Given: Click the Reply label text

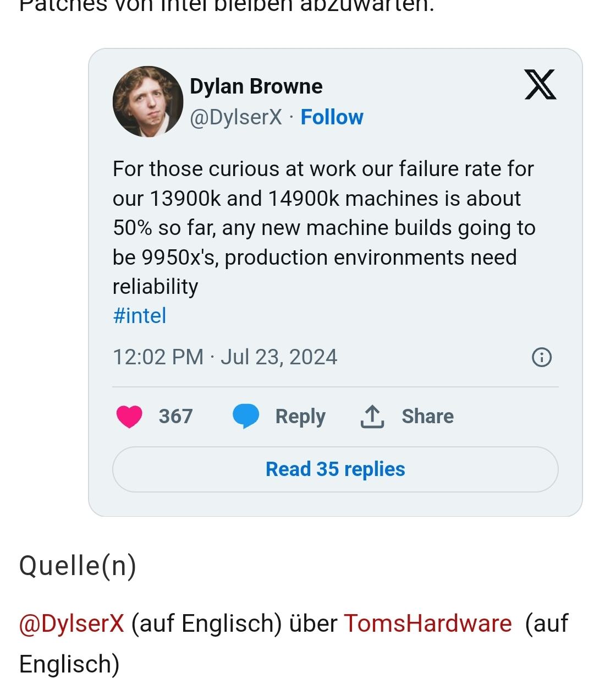Looking at the screenshot, I should pyautogui.click(x=300, y=417).
